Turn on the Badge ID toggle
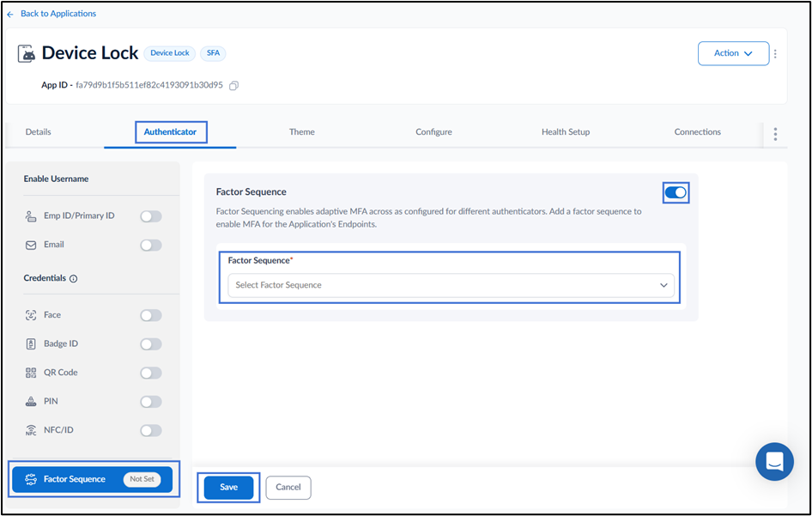Image resolution: width=812 pixels, height=516 pixels. pos(151,344)
